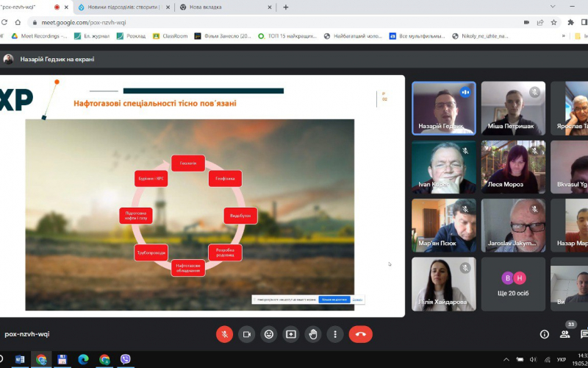588x368 pixels.
Task: Open Viber from the taskbar
Action: click(x=125, y=359)
